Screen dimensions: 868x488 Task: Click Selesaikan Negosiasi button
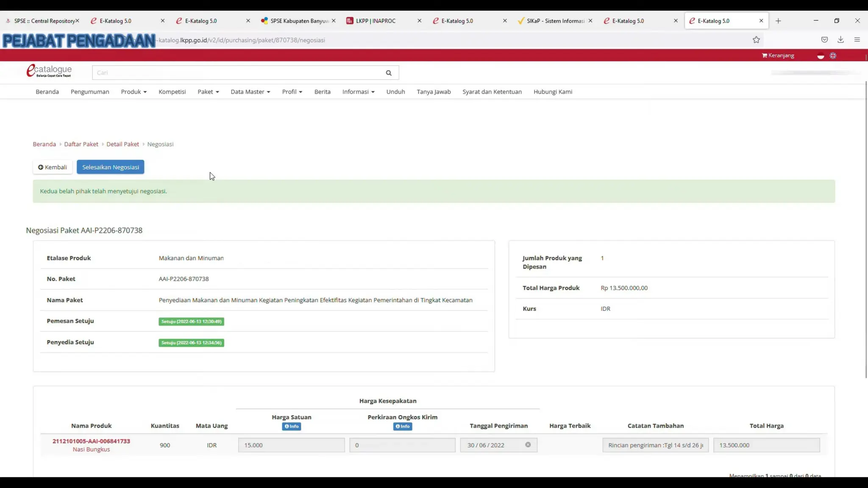click(110, 167)
